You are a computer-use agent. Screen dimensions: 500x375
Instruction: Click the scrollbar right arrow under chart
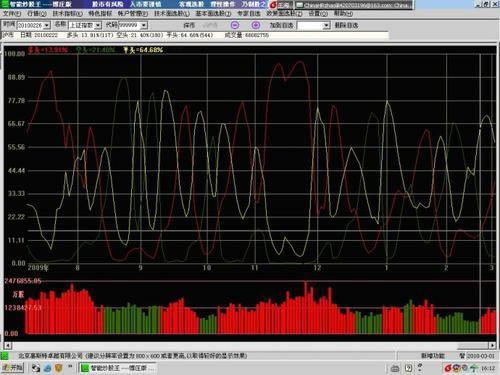[x=492, y=345]
